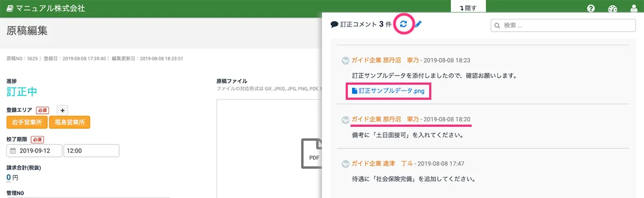Image resolution: width=644 pixels, height=198 pixels.
Task: Click the 原稿編集 page heading
Action: click(27, 31)
